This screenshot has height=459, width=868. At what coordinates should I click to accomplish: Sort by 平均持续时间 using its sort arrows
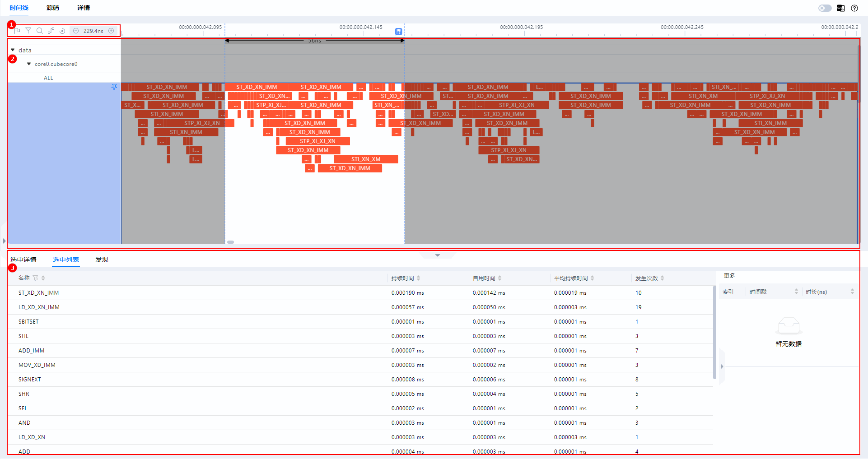592,278
